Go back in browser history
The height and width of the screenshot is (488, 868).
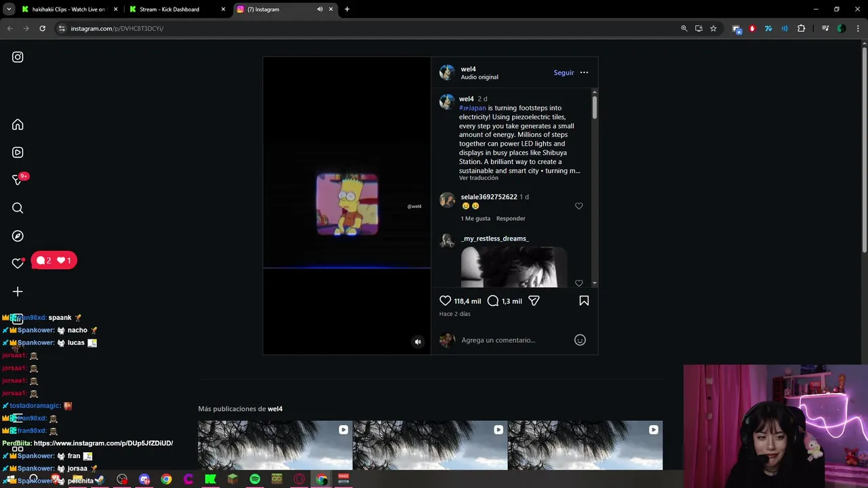pos(9,28)
